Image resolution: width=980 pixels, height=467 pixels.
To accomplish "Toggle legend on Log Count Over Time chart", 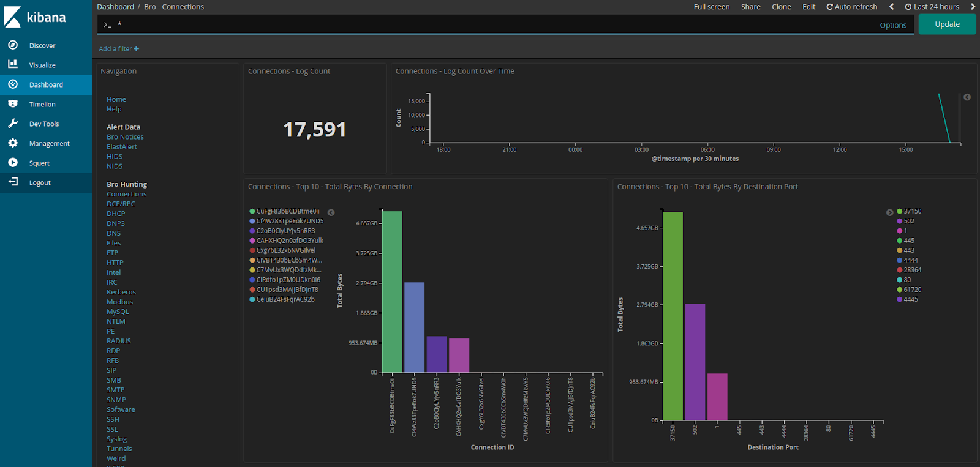I will (967, 97).
